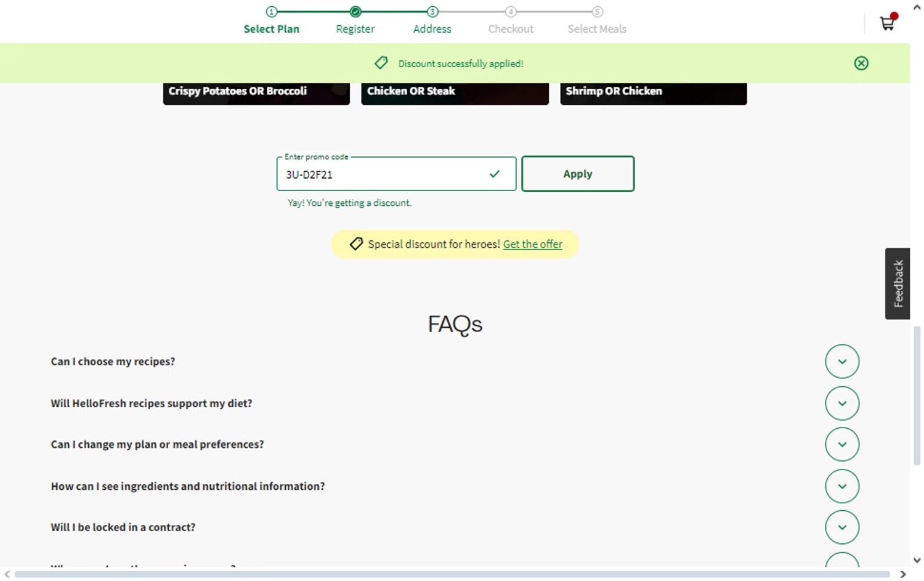Click step 4 circle in the progress bar
The height and width of the screenshot is (581, 924).
coord(511,12)
